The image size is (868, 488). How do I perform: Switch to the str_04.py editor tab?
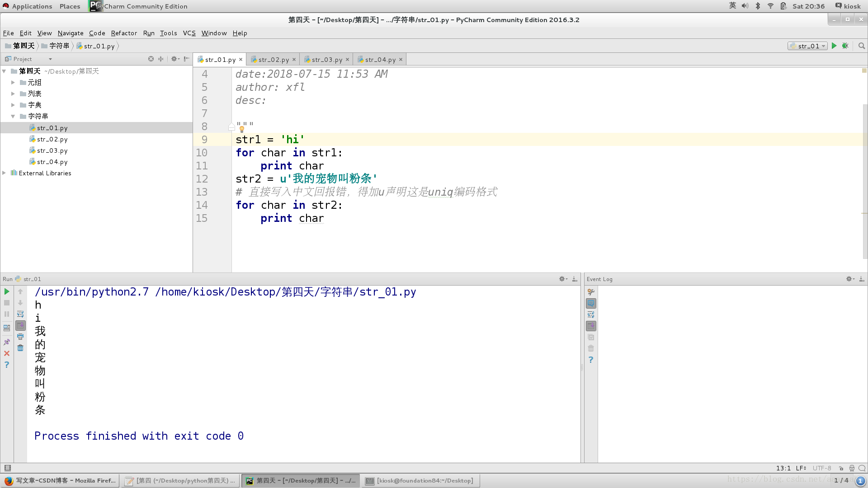380,60
